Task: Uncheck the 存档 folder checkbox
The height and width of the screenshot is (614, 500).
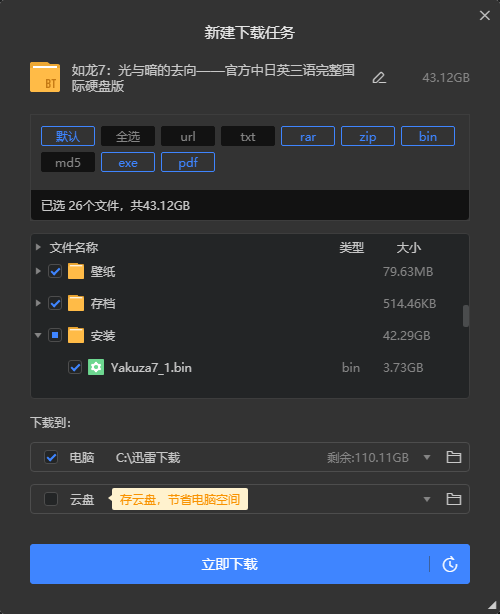Action: pyautogui.click(x=55, y=303)
